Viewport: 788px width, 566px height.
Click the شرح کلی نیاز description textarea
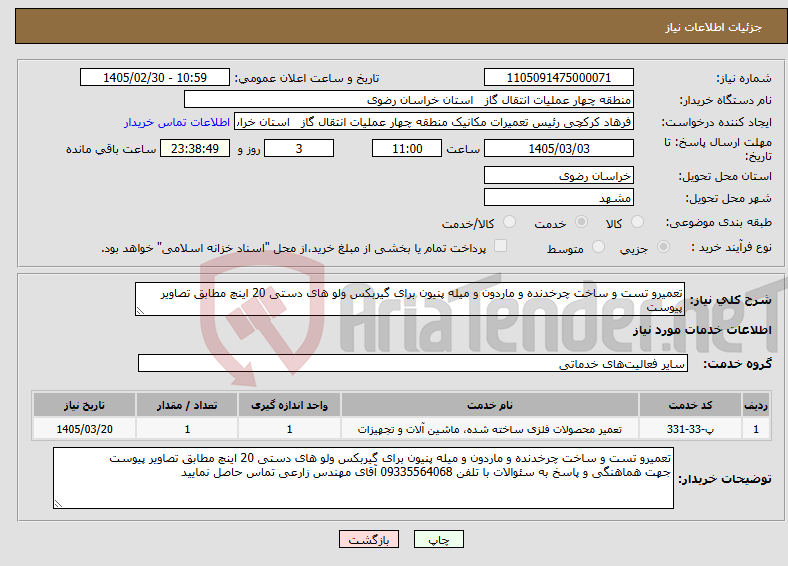pos(410,299)
